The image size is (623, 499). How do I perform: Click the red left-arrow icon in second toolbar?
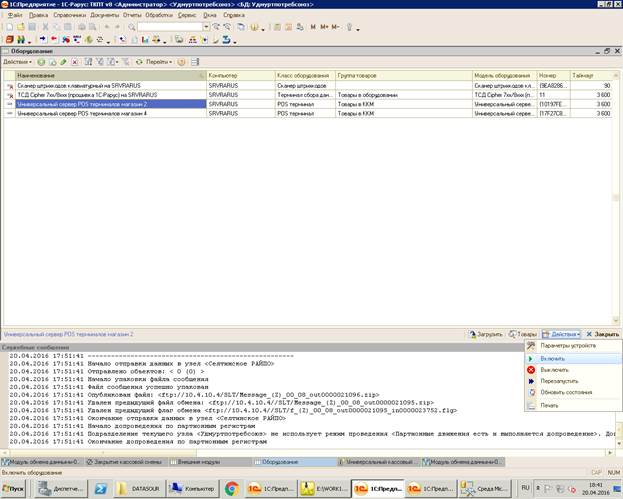(x=54, y=39)
